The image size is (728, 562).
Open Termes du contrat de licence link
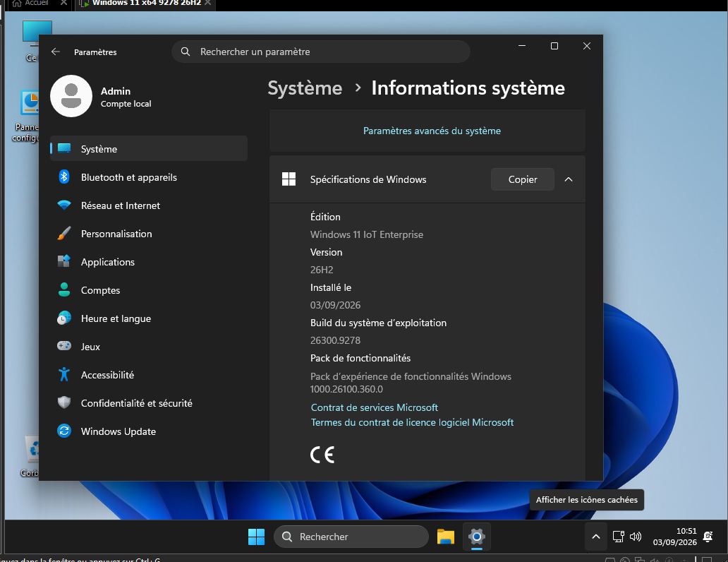coord(412,422)
